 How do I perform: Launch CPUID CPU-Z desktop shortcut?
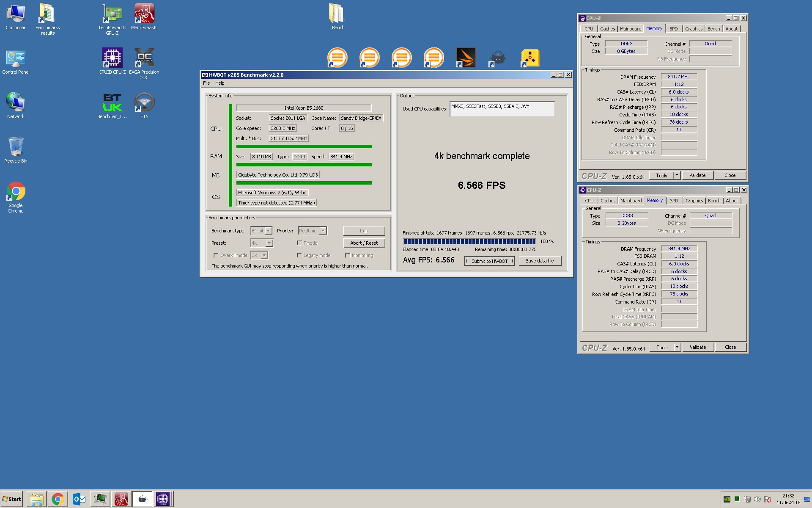point(112,62)
